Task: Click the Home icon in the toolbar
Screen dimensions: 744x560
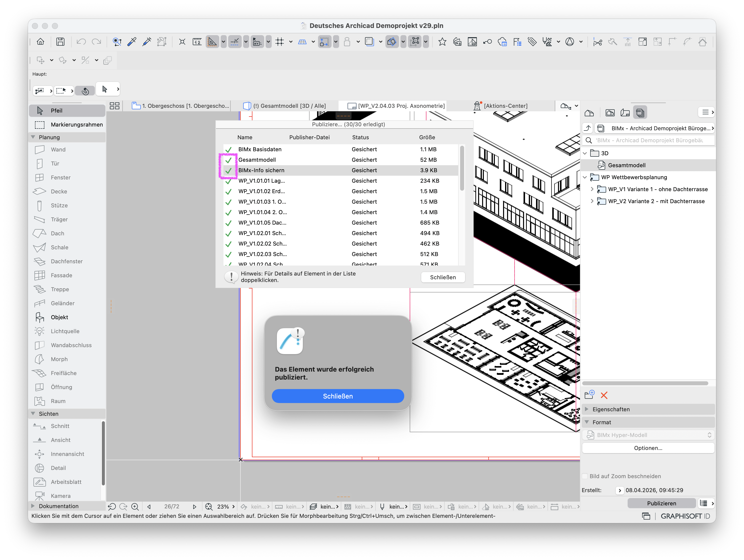Action: click(x=40, y=42)
